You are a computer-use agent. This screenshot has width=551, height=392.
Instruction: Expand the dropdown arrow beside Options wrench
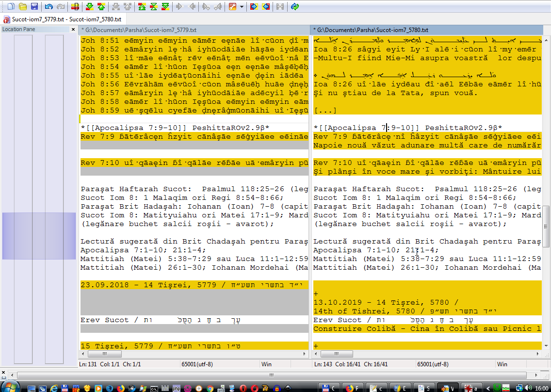tap(241, 7)
